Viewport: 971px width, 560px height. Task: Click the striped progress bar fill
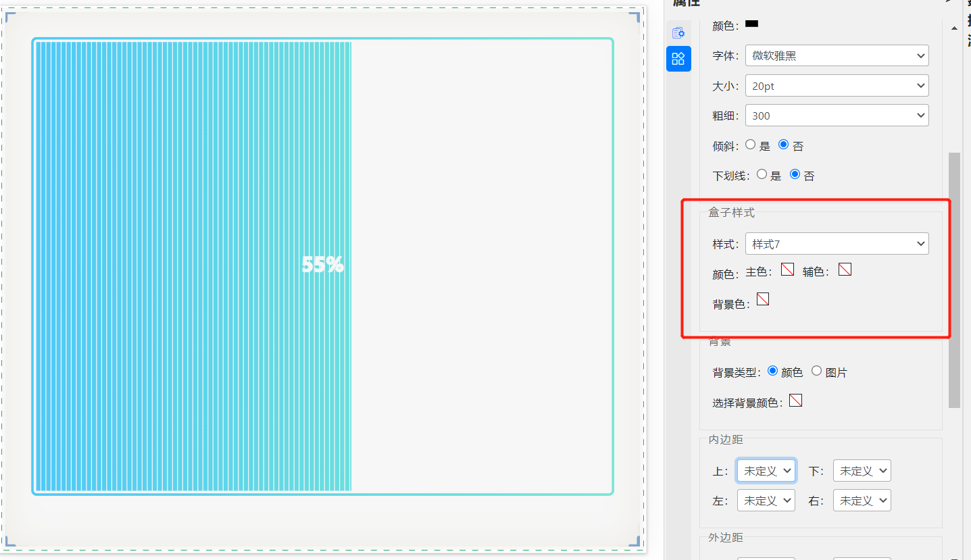pyautogui.click(x=193, y=266)
